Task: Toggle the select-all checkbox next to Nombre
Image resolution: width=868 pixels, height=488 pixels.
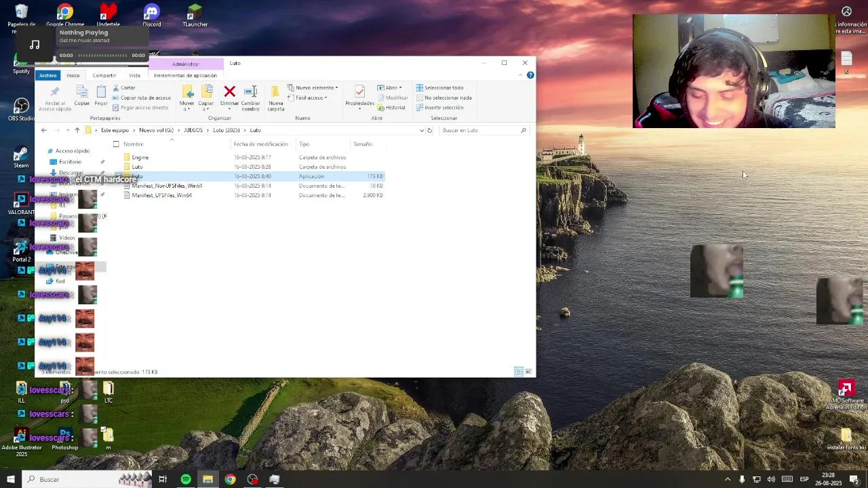Action: tap(116, 144)
